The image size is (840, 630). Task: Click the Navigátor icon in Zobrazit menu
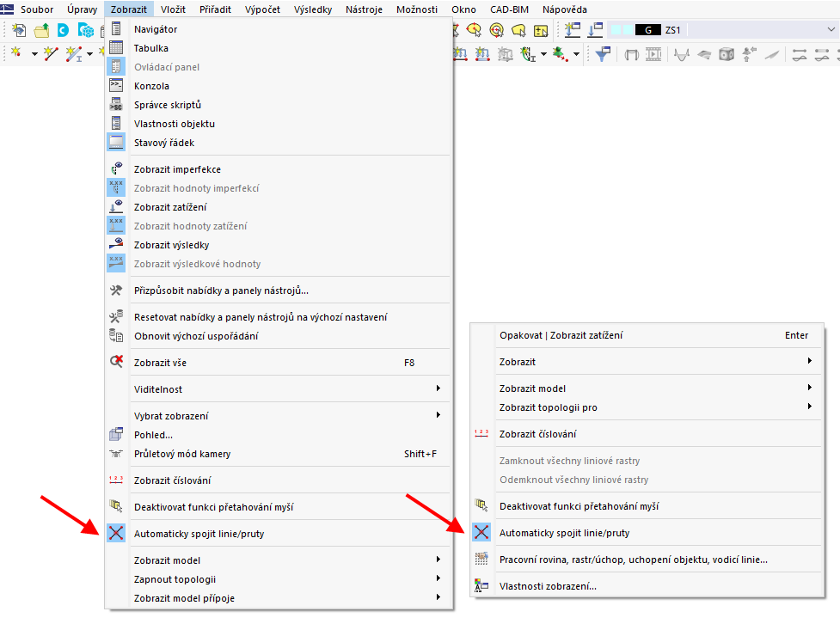(116, 29)
